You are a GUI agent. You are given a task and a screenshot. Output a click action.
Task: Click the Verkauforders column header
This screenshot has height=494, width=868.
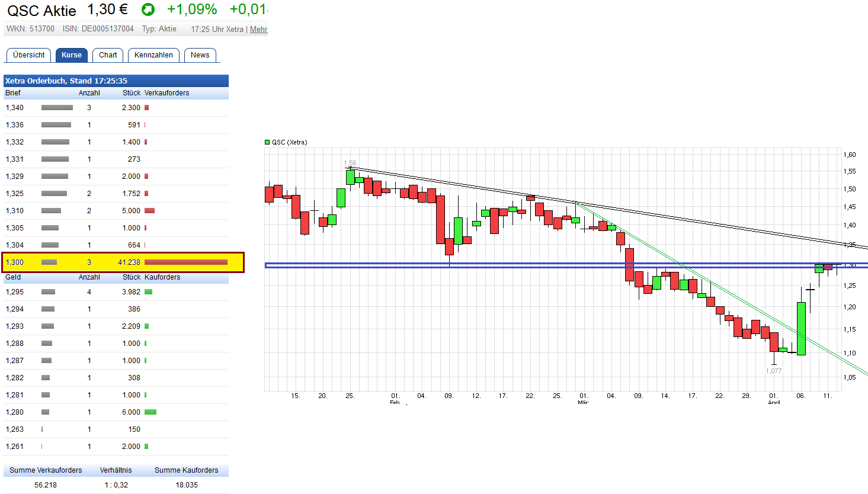point(167,93)
